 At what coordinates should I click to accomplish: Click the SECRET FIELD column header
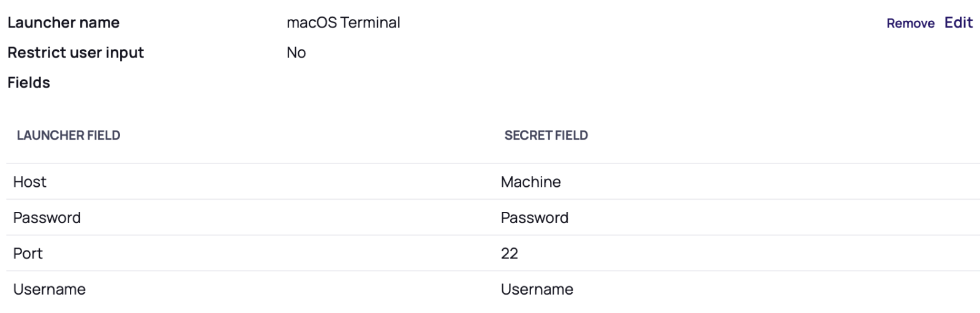coord(546,135)
